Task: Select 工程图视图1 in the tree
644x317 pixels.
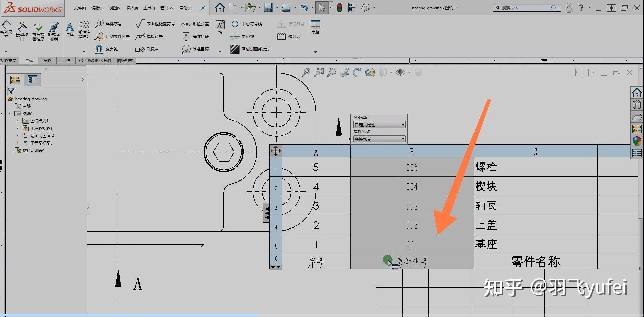Action: click(x=38, y=128)
